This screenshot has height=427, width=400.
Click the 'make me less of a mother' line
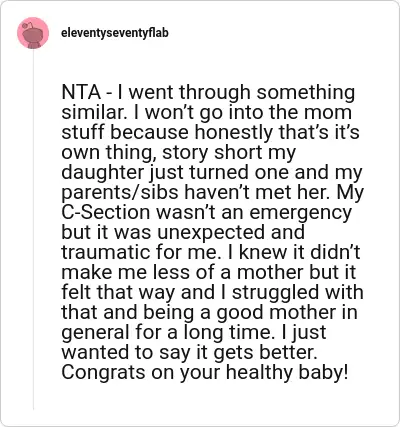(209, 272)
